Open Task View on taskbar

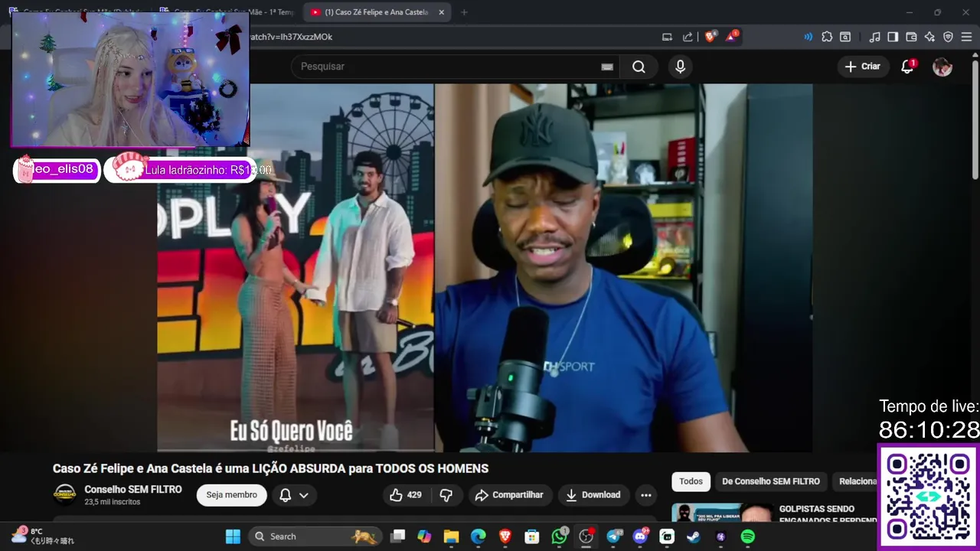(x=397, y=536)
